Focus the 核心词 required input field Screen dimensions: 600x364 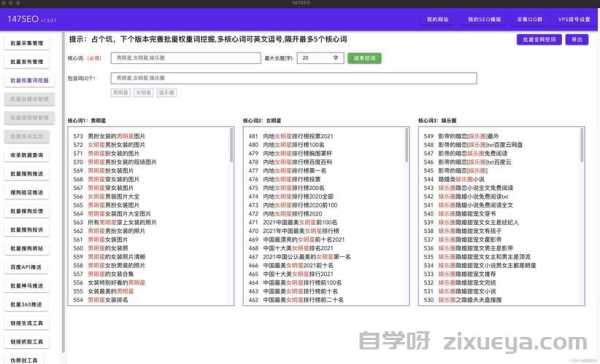point(186,58)
